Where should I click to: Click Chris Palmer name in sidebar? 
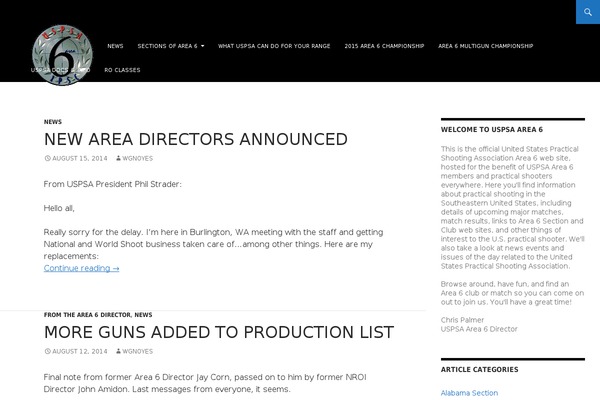point(462,320)
